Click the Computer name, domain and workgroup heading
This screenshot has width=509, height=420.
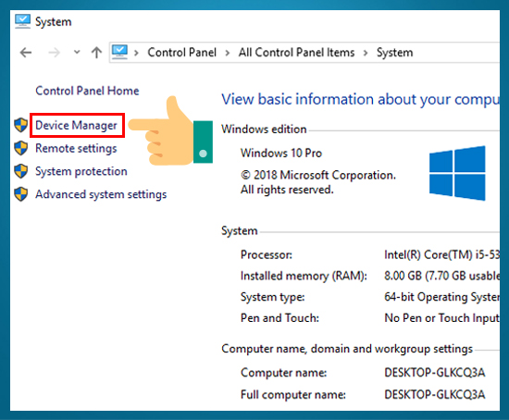pos(347,349)
